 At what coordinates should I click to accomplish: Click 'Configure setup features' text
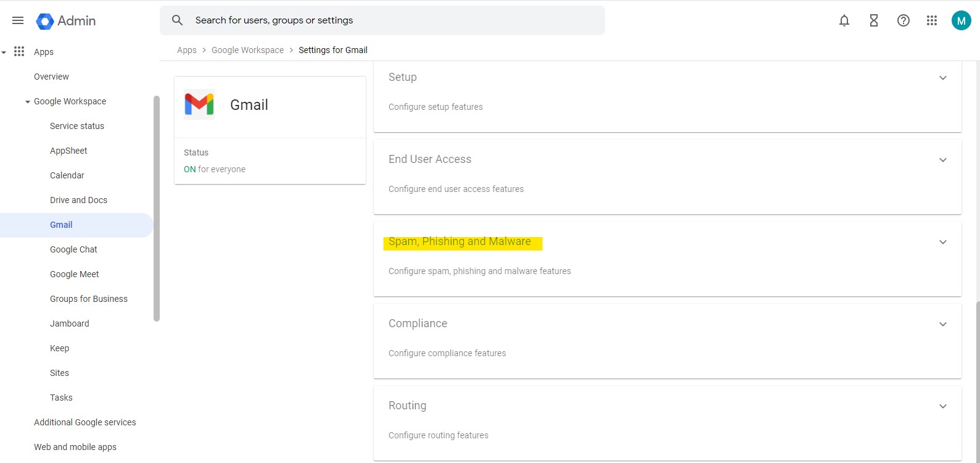point(435,107)
